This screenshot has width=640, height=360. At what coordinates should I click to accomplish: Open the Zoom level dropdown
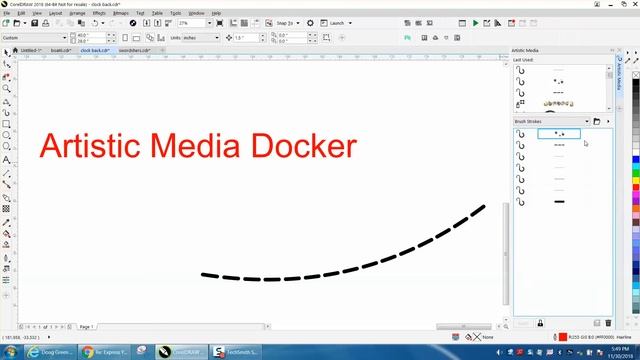[x=209, y=23]
